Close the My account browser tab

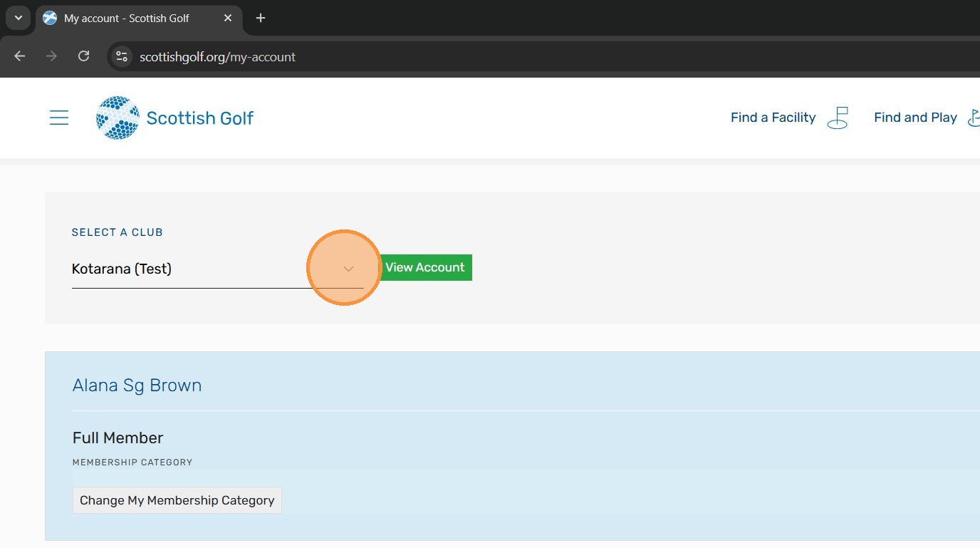[228, 18]
